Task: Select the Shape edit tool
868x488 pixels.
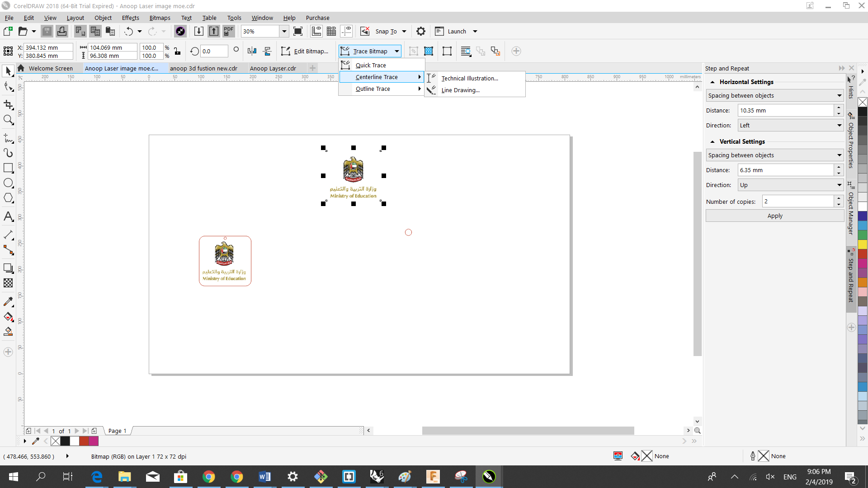Action: (x=8, y=86)
